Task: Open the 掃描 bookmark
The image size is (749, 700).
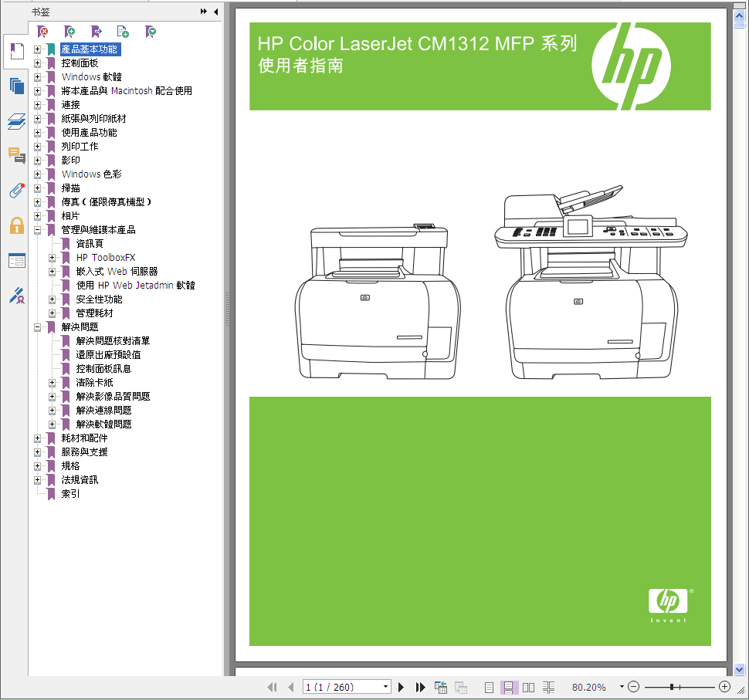Action: pos(71,188)
